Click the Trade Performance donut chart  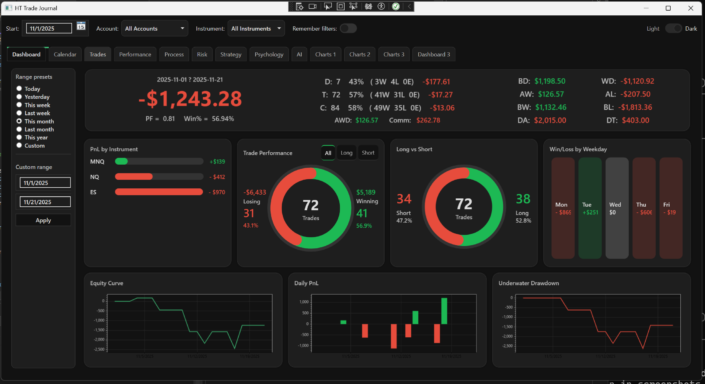click(x=310, y=207)
